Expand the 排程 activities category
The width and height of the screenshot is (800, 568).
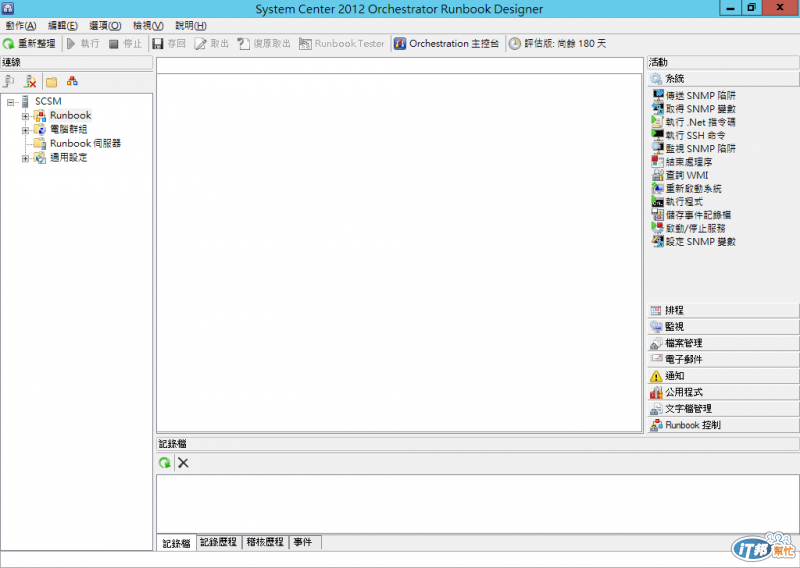click(x=723, y=310)
